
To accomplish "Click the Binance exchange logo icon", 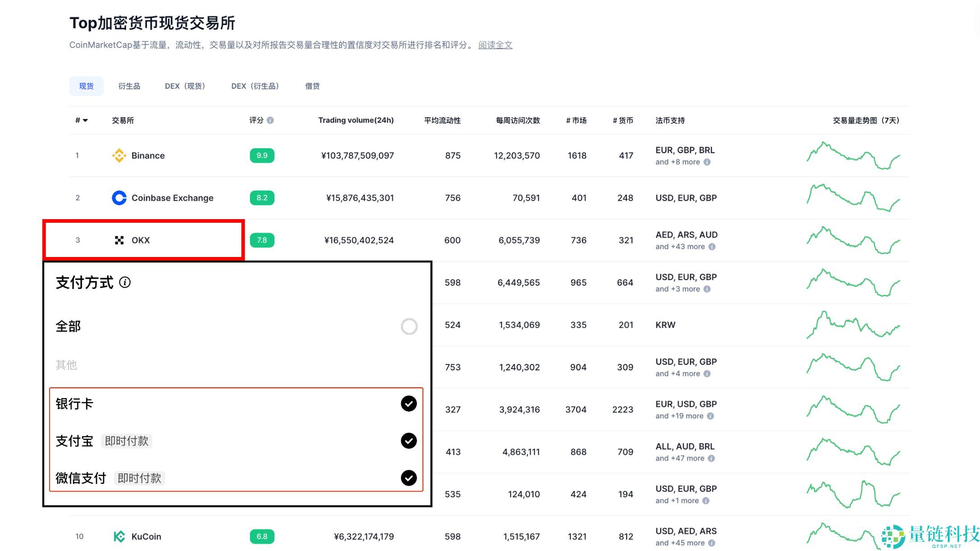I will tap(119, 156).
